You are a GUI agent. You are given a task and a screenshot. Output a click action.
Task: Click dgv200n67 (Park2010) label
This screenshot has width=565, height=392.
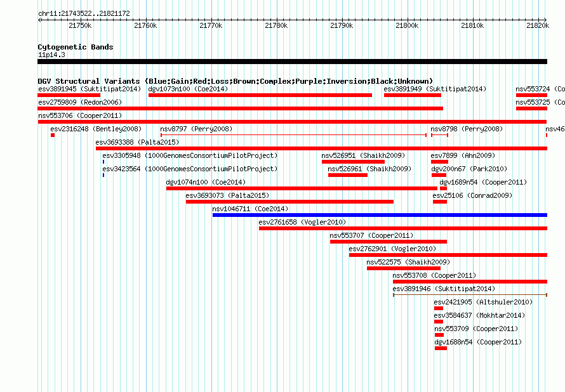point(469,169)
